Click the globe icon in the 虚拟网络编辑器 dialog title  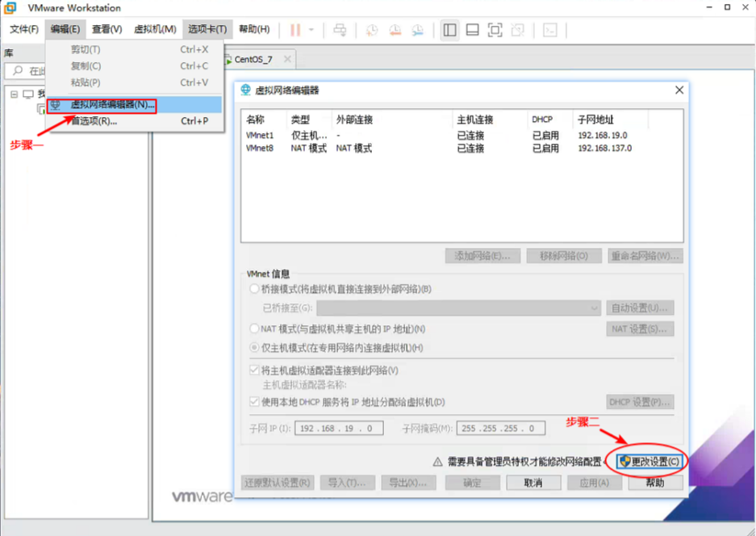pyautogui.click(x=246, y=90)
